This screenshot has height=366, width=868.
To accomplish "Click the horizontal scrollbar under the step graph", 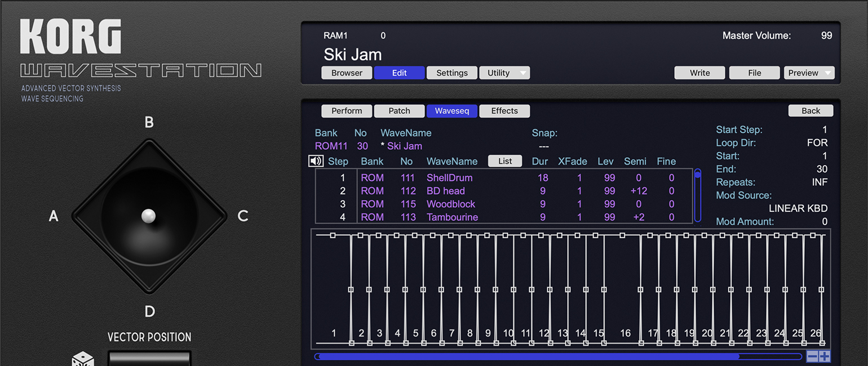I will (558, 356).
